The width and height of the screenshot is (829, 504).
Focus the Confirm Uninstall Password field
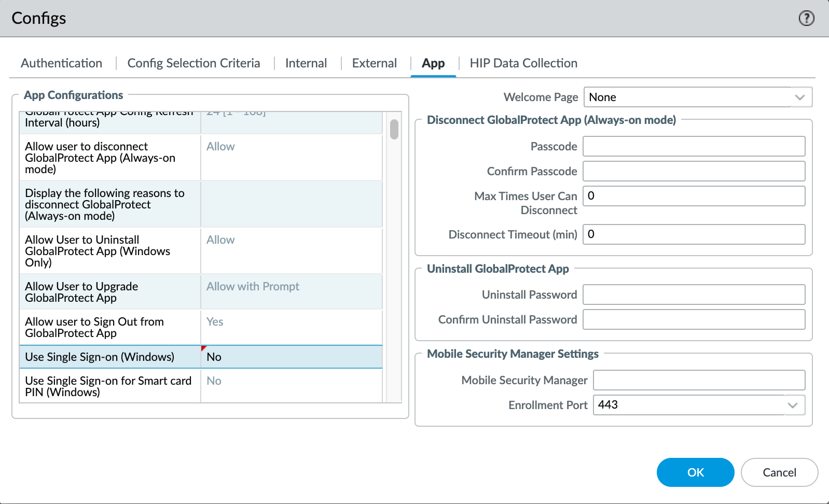694,319
